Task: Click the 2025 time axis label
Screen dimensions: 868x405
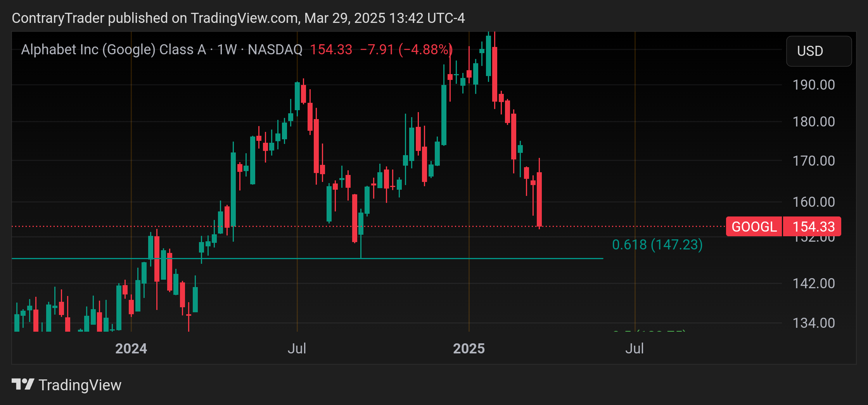Action: [x=469, y=348]
